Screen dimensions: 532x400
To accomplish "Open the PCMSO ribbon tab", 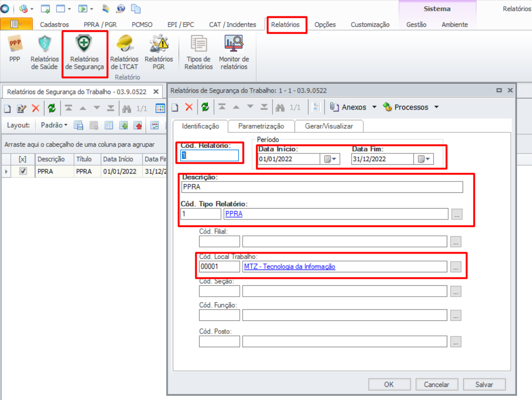I will coord(142,24).
